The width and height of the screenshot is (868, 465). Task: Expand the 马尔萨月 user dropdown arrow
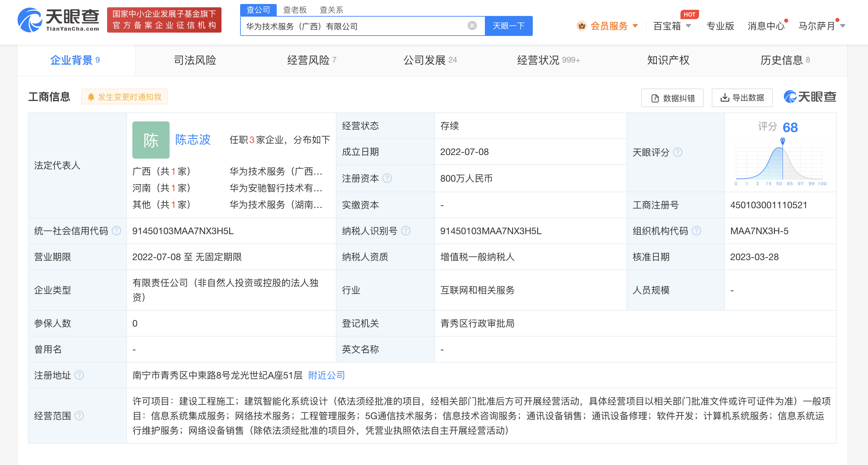[x=842, y=26]
